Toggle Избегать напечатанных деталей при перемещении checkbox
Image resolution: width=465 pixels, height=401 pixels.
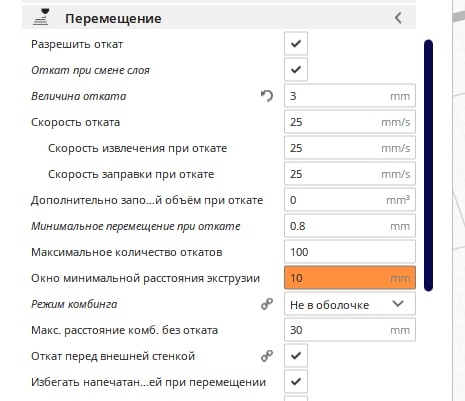(x=296, y=382)
